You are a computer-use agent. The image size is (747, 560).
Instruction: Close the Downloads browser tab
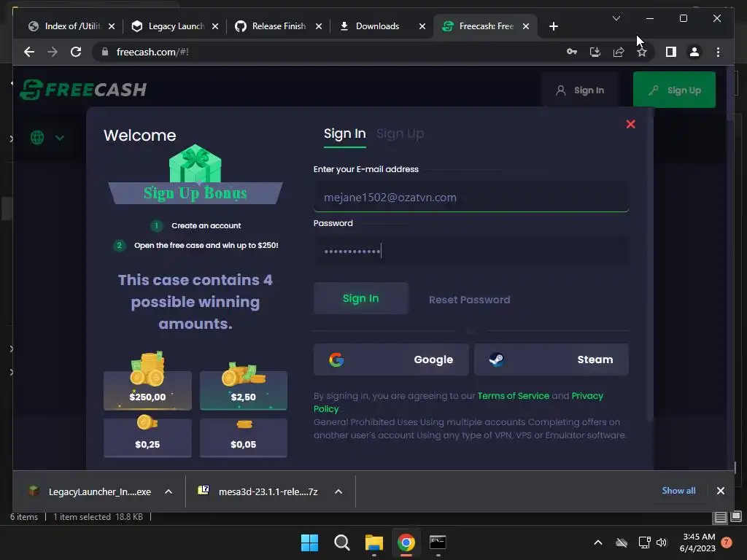422,26
